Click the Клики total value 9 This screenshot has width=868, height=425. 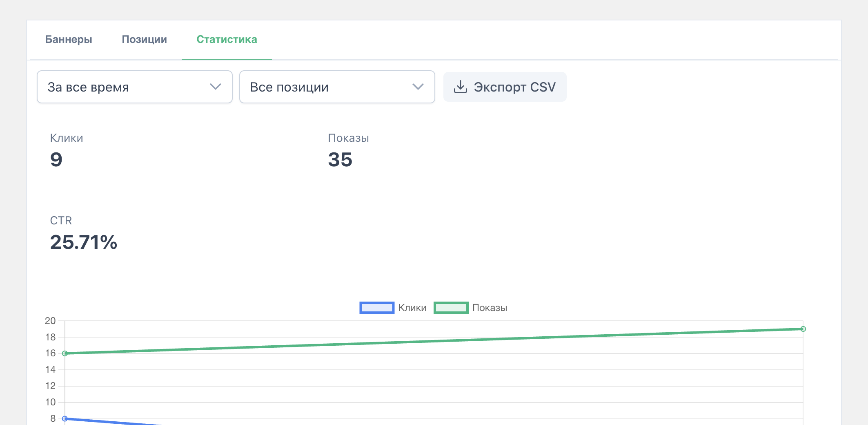tap(56, 159)
